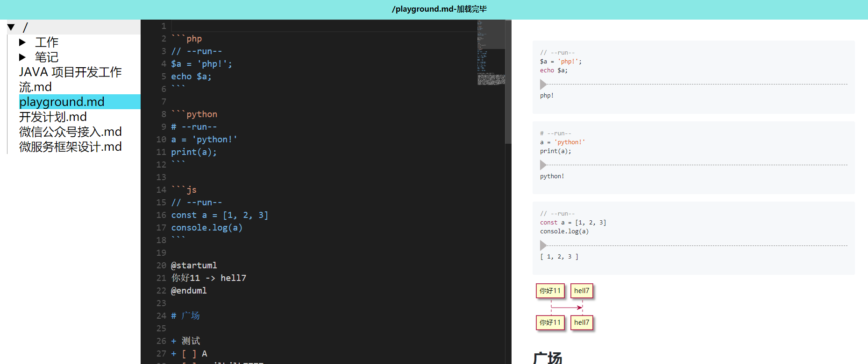Run the JavaScript code block in preview

click(543, 245)
